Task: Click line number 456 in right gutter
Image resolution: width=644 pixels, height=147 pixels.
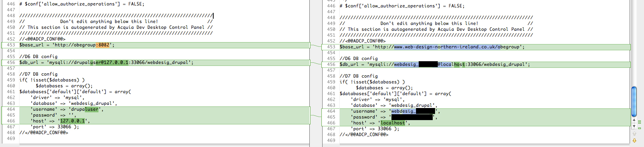Action: click(x=331, y=64)
